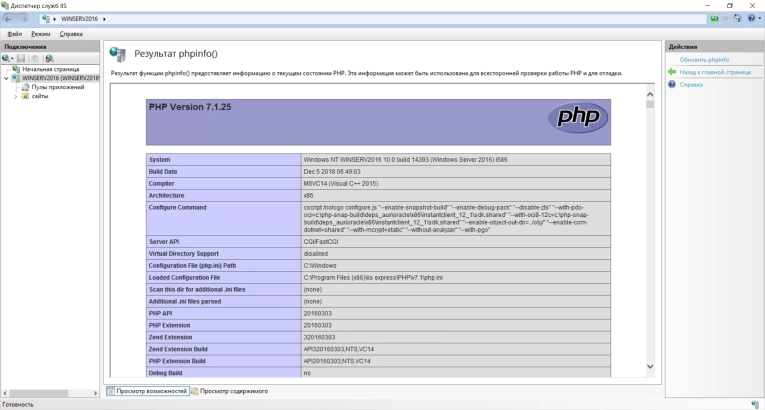Click the Подключения panel header
Viewport: 765px width, 410px height.
[50, 47]
